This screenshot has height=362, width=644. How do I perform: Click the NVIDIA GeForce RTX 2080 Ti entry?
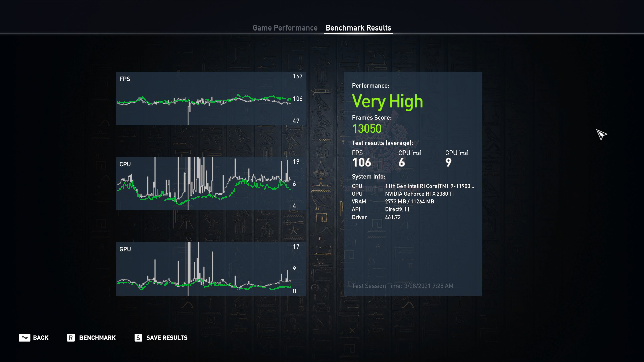[x=419, y=194]
